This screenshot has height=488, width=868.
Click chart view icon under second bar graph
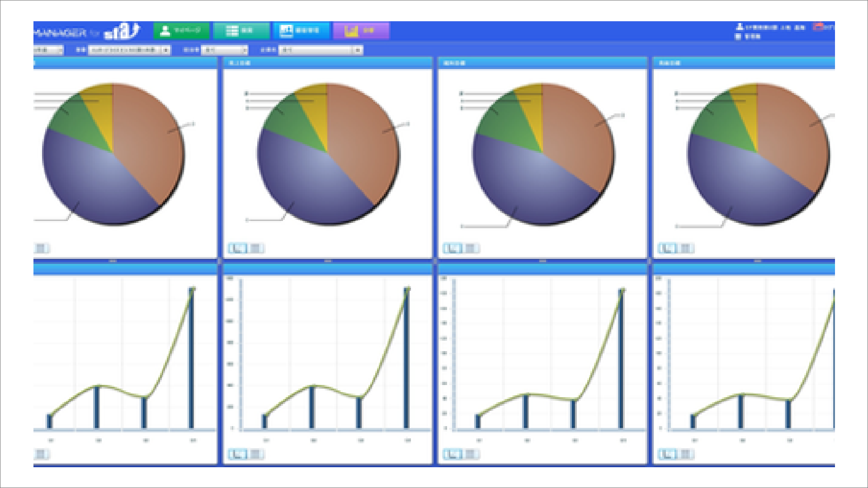pos(237,454)
